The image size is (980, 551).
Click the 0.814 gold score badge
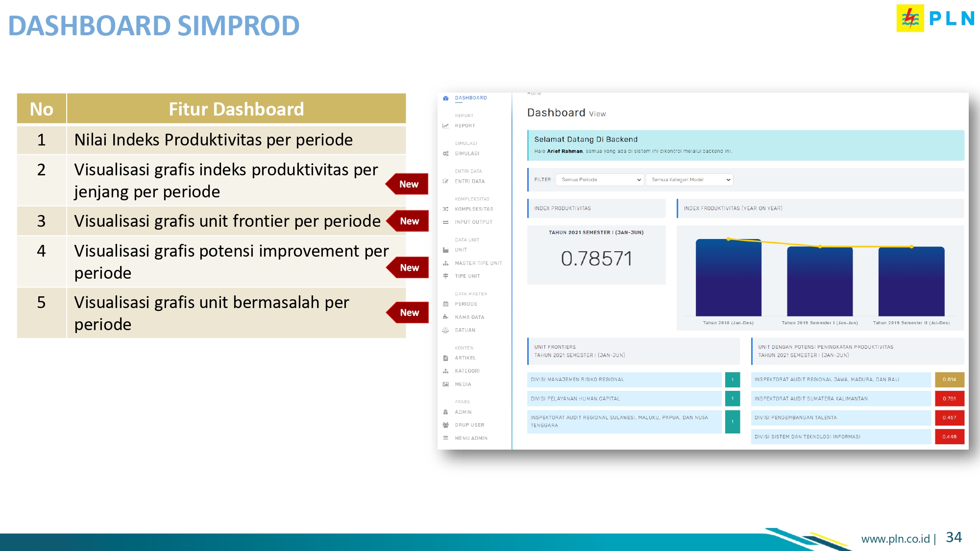click(x=949, y=380)
